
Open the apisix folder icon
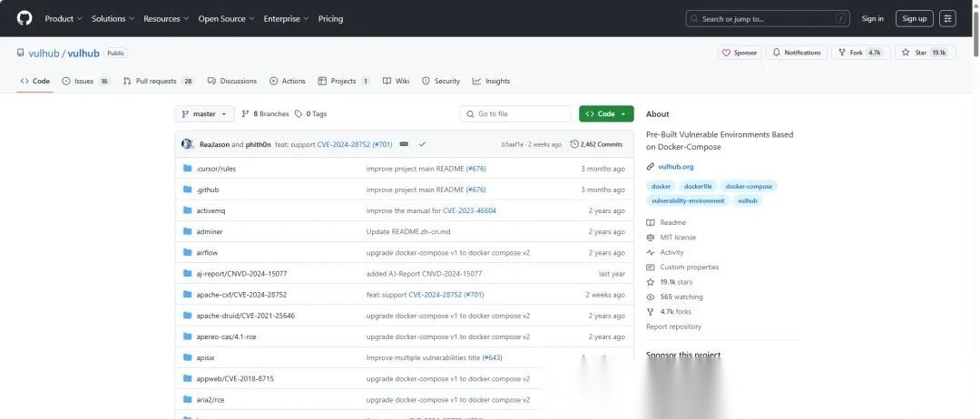click(188, 357)
